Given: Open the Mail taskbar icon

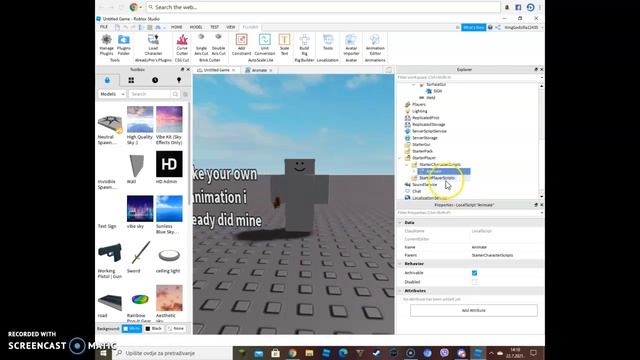Looking at the screenshot, I should click(258, 353).
